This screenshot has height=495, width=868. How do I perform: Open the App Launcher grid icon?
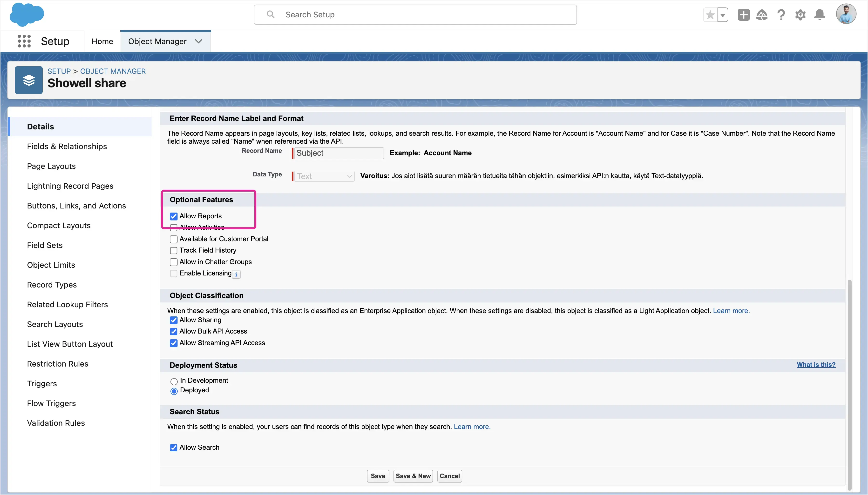[24, 41]
